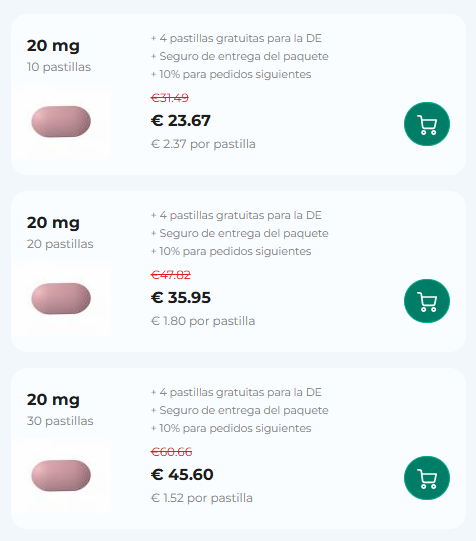Add the 30 pastillas pack to cart
The height and width of the screenshot is (541, 476).
point(427,478)
